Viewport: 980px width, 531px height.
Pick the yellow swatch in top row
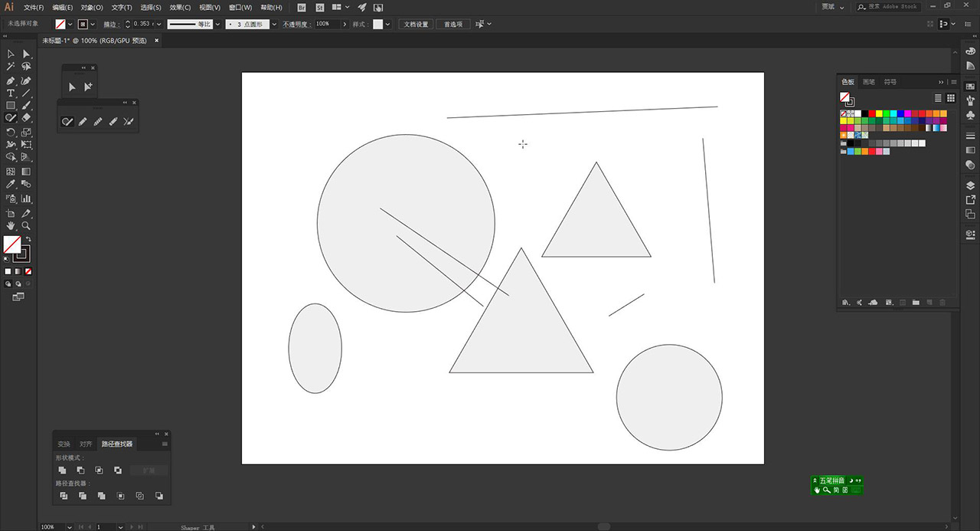[879, 113]
